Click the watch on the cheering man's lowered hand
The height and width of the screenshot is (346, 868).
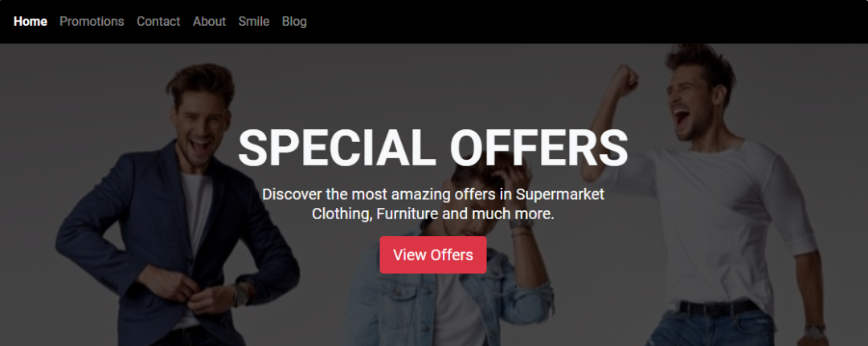[x=815, y=332]
